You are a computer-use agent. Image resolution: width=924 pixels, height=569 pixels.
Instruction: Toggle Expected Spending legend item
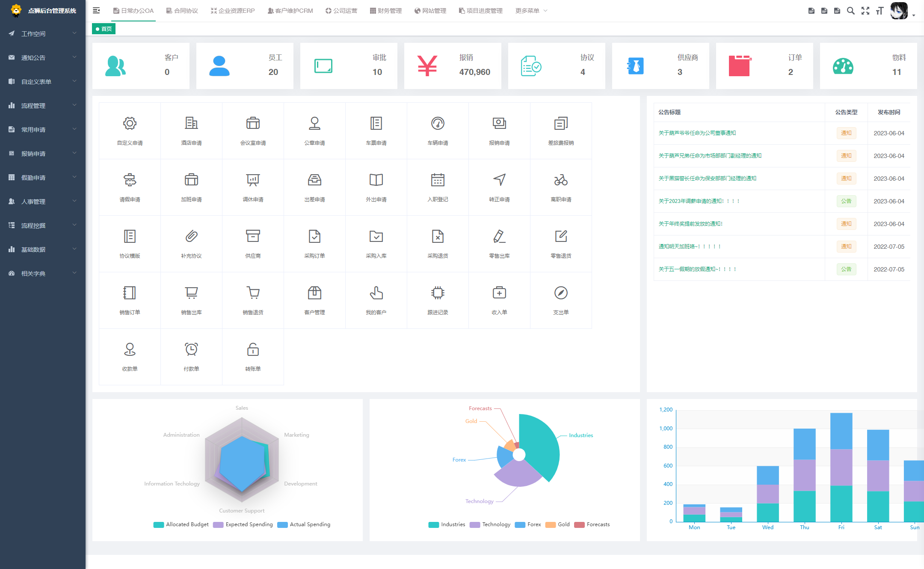click(x=243, y=524)
